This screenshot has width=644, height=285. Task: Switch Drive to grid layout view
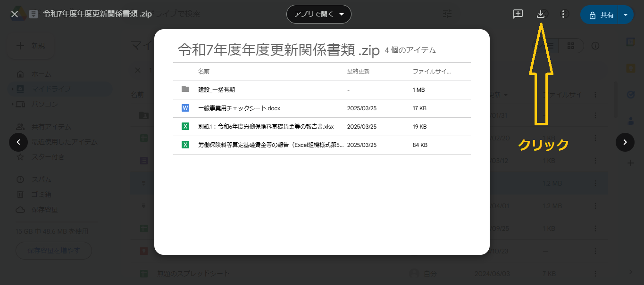(571, 46)
